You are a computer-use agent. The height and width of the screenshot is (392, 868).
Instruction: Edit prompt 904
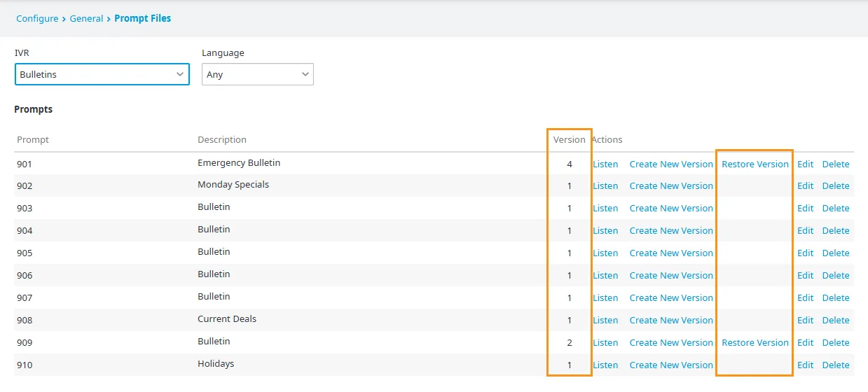click(x=806, y=231)
